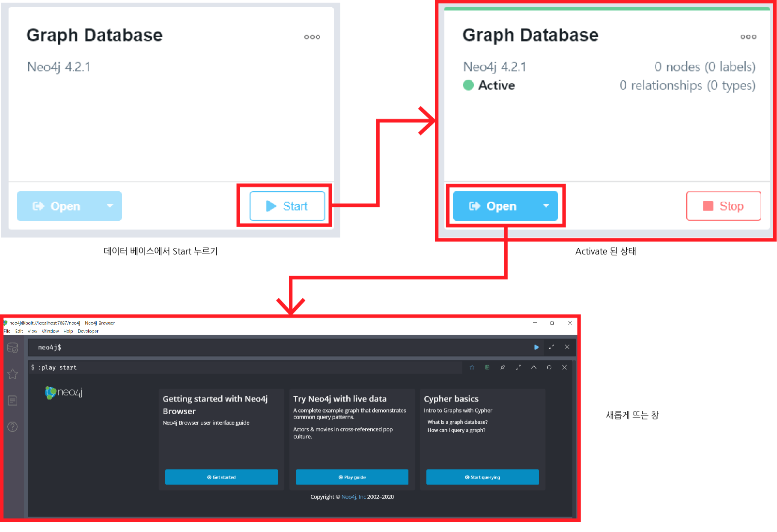777x532 pixels.
Task: Click the 'Getting started with Neo4j Browser' heading
Action: pyautogui.click(x=215, y=405)
